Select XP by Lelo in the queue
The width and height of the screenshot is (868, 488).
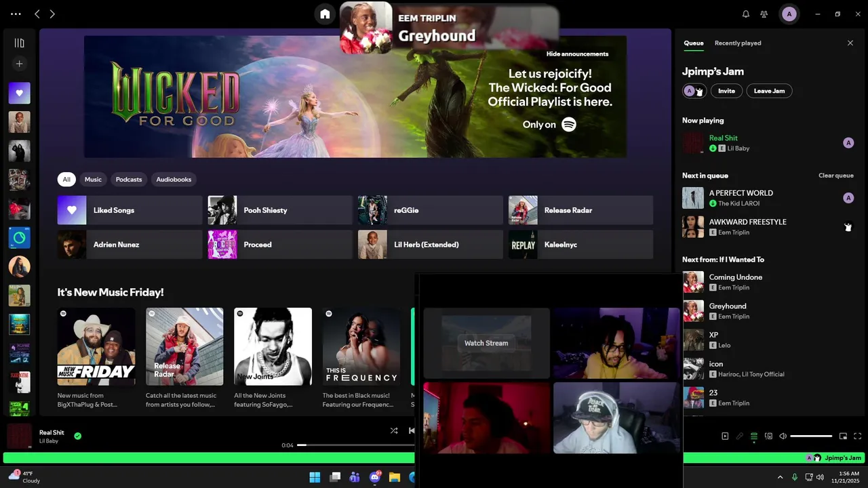pos(768,340)
